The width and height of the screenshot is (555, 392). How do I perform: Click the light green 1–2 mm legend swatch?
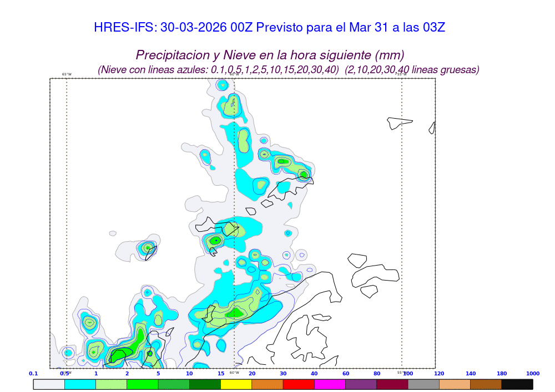point(111,384)
